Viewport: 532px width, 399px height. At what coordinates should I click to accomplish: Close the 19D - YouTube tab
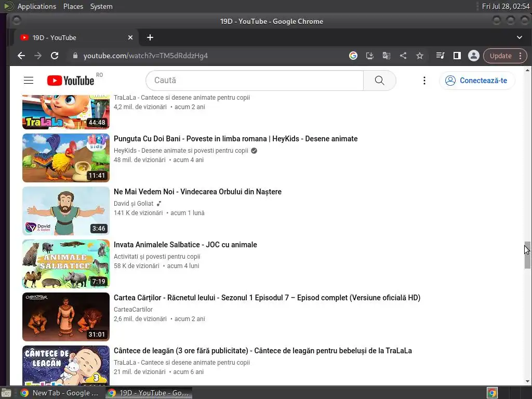point(130,37)
